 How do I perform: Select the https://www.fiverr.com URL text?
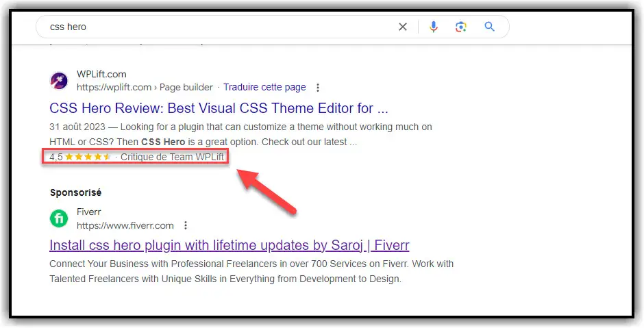point(125,225)
